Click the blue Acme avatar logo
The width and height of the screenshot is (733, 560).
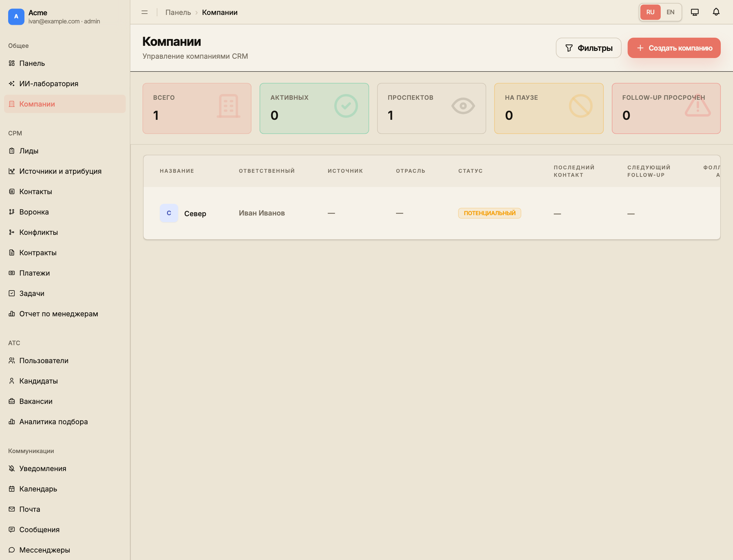click(16, 17)
